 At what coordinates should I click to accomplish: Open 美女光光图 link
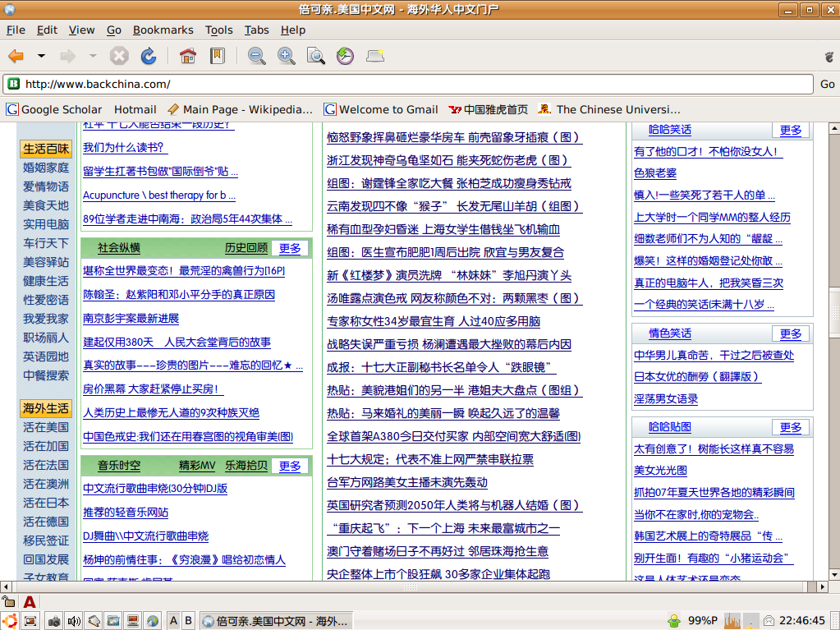[660, 471]
